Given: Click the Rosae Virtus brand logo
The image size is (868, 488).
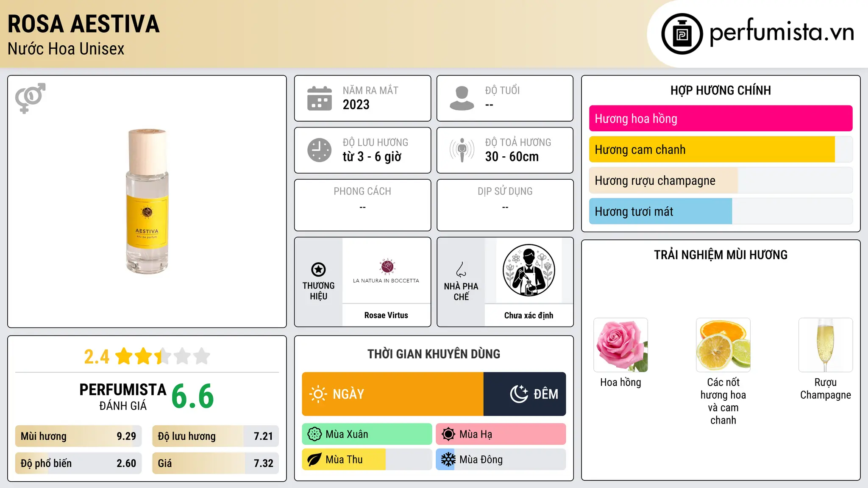Looking at the screenshot, I should [x=386, y=270].
